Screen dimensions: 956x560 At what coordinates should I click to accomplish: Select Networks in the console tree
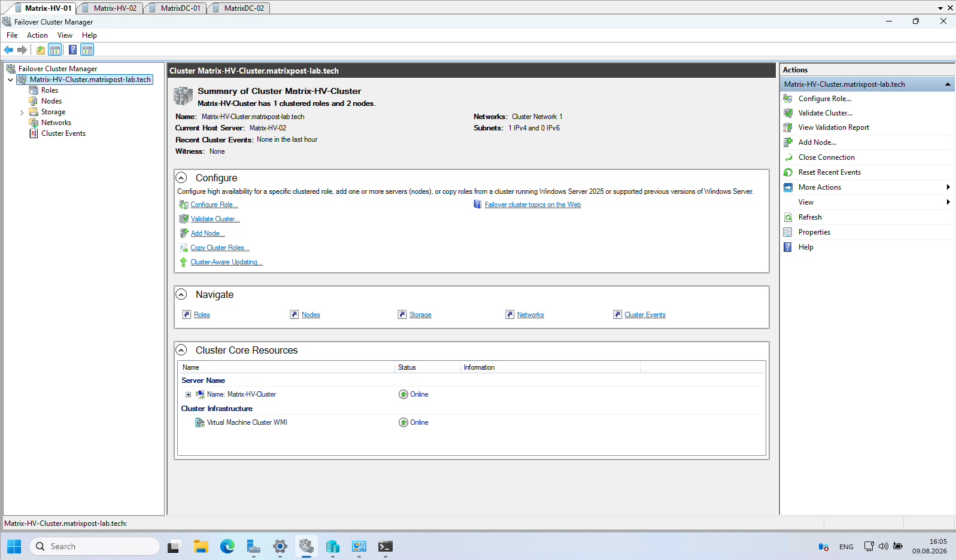56,123
